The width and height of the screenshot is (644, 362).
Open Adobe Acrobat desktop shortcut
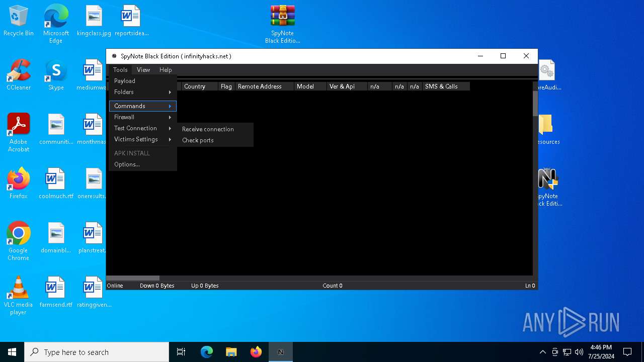pyautogui.click(x=19, y=133)
